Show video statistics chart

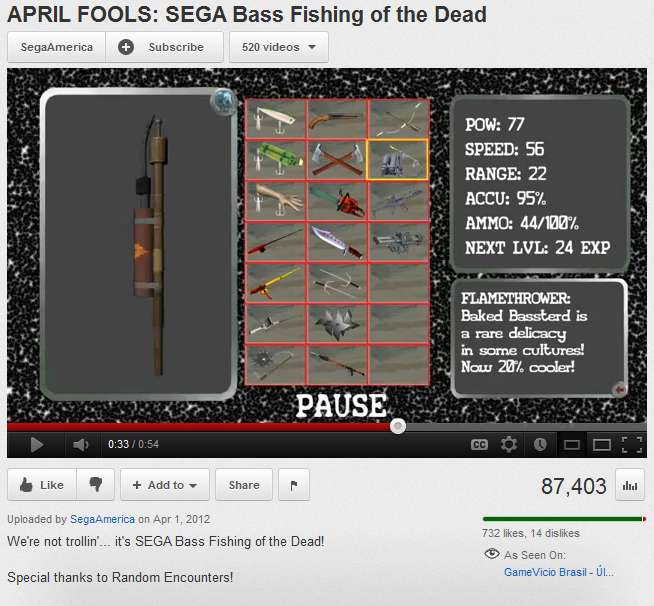[630, 485]
